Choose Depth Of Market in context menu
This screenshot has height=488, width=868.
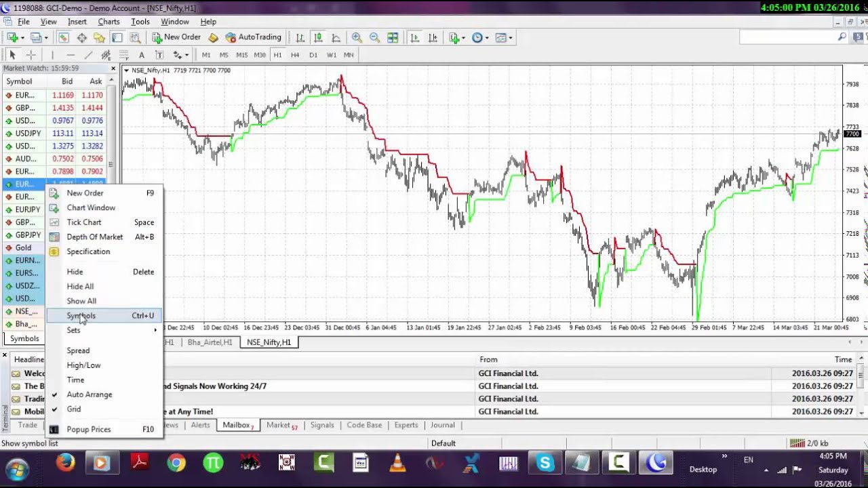tap(104, 237)
